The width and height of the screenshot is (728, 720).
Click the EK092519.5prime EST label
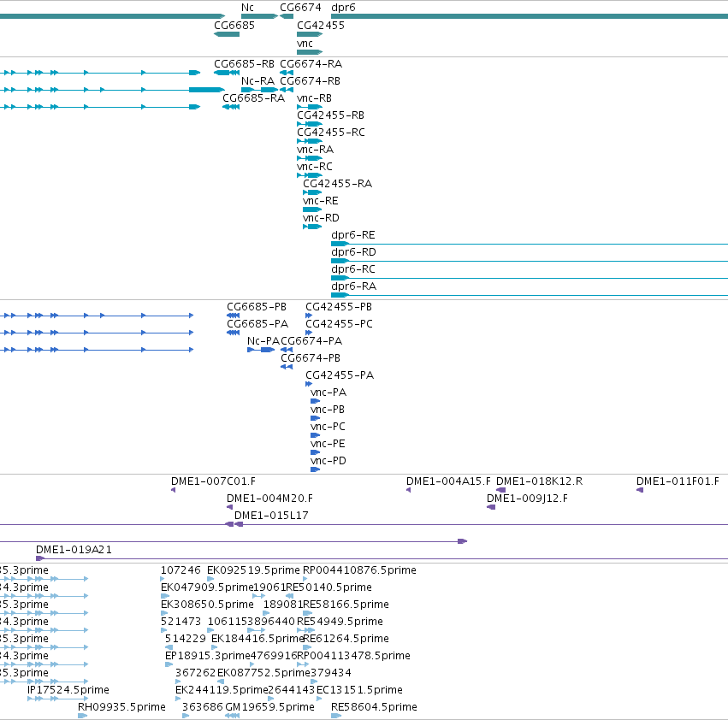point(253,570)
